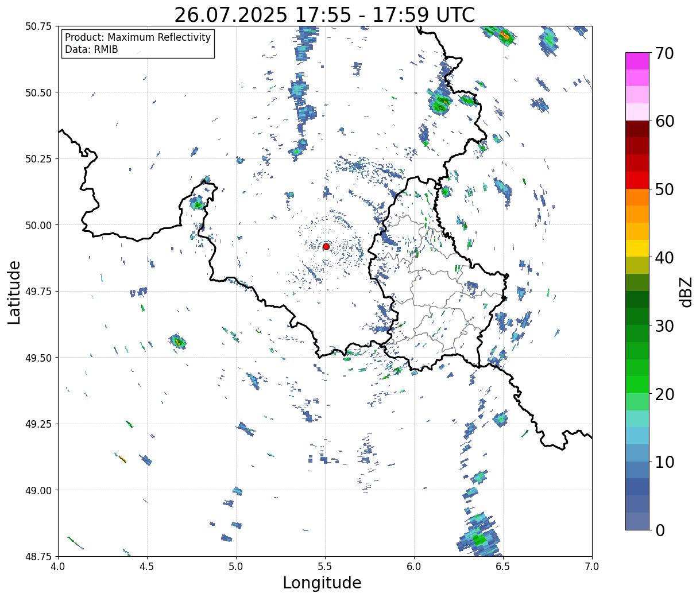Click the latitude tick label 50.25
700x597 pixels.
tap(39, 159)
